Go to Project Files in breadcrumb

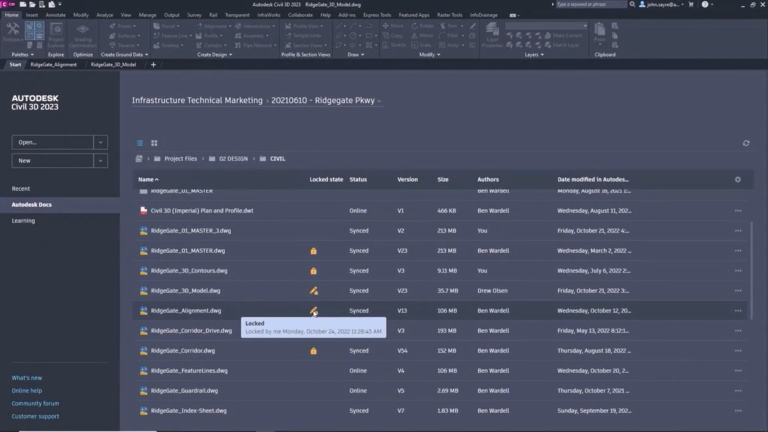click(180, 159)
